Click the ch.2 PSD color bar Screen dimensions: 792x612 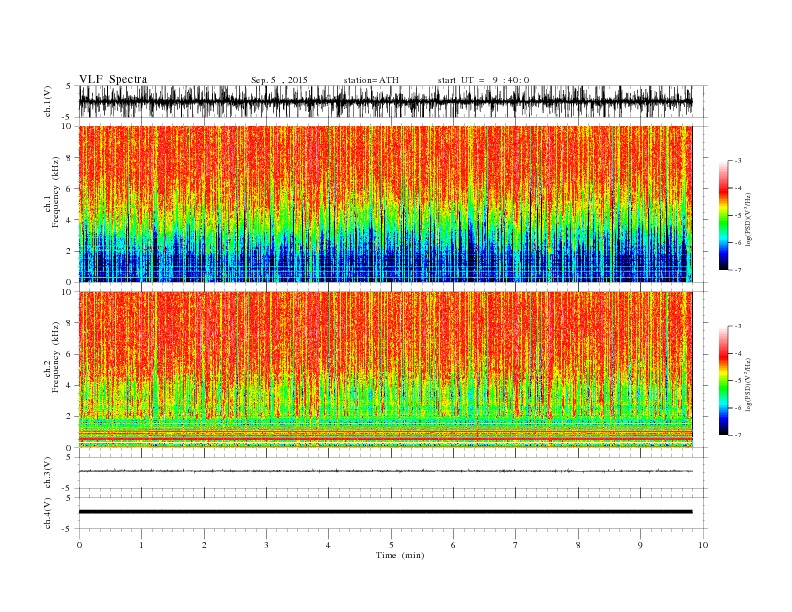pyautogui.click(x=723, y=381)
